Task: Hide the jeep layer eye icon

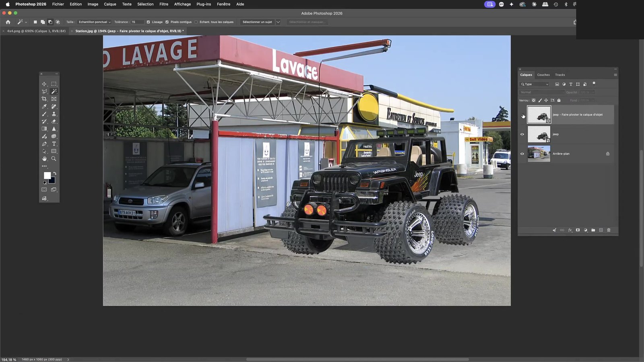Action: tap(522, 134)
